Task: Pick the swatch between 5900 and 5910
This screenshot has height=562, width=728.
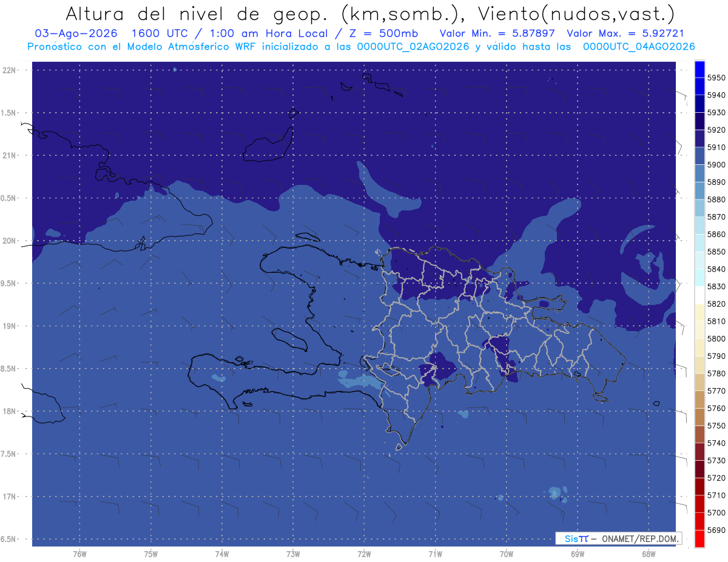Action: pyautogui.click(x=699, y=156)
